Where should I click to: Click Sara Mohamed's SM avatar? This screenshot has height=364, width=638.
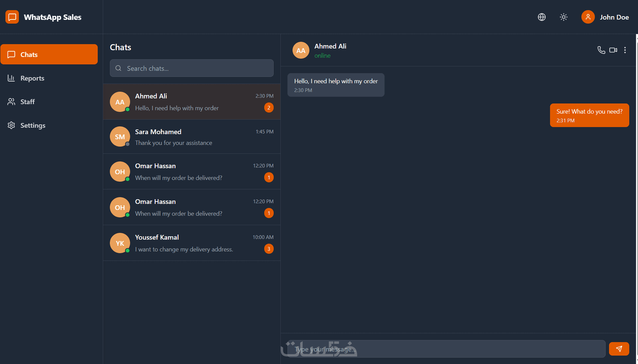pyautogui.click(x=120, y=137)
